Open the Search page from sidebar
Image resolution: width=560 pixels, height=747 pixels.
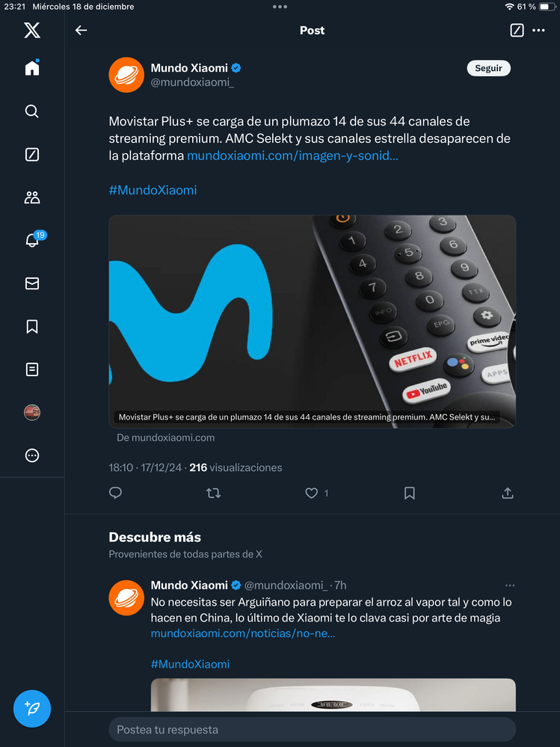(x=31, y=111)
